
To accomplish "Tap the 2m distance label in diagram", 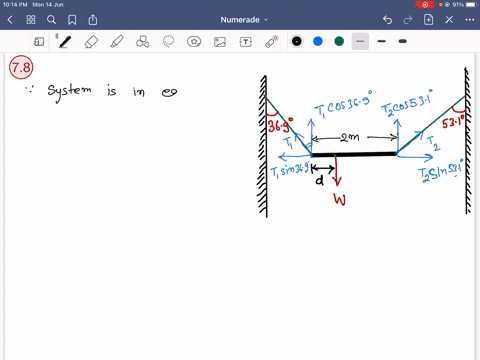I will click(350, 137).
